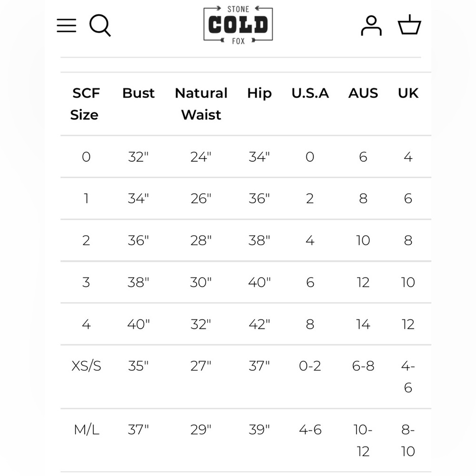Open the hamburger navigation menu

click(67, 25)
